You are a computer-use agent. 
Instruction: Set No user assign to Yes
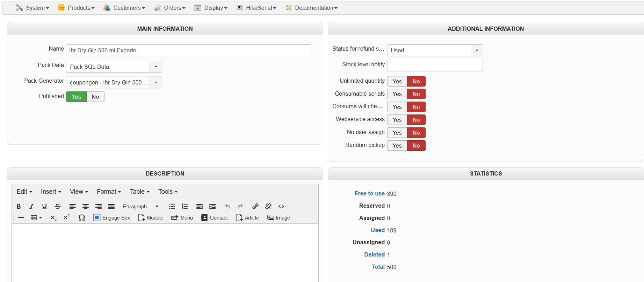(x=397, y=133)
